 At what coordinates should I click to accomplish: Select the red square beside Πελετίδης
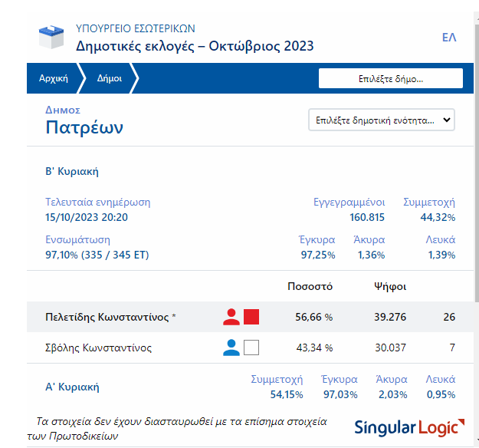coord(251,317)
